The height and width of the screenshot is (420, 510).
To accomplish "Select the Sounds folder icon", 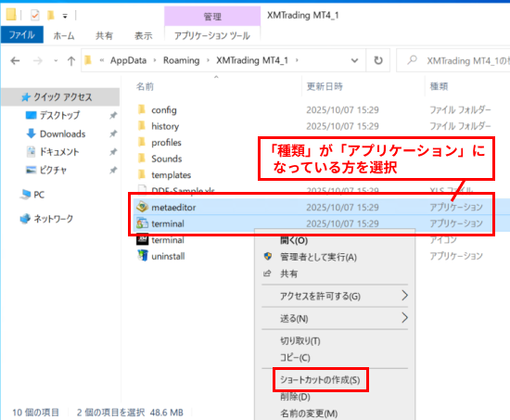I will [142, 159].
